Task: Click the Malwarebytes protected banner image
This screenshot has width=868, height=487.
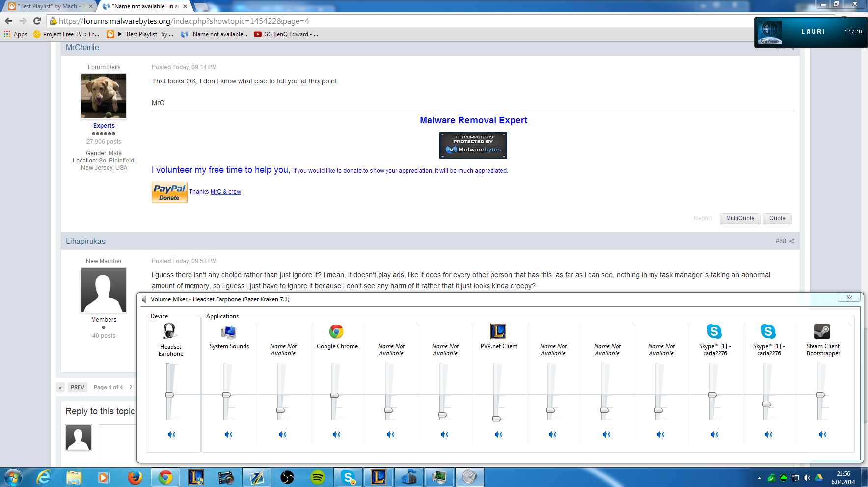Action: coord(473,145)
